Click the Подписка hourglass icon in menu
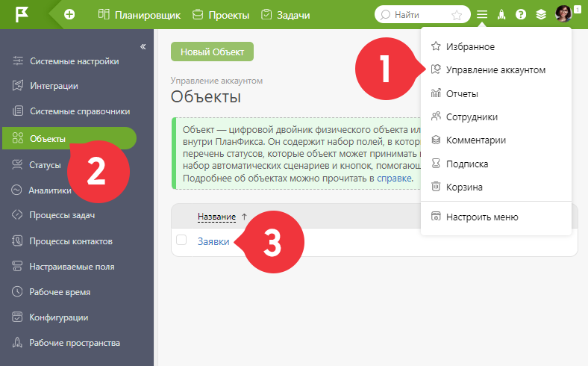The image size is (588, 366). pos(436,163)
